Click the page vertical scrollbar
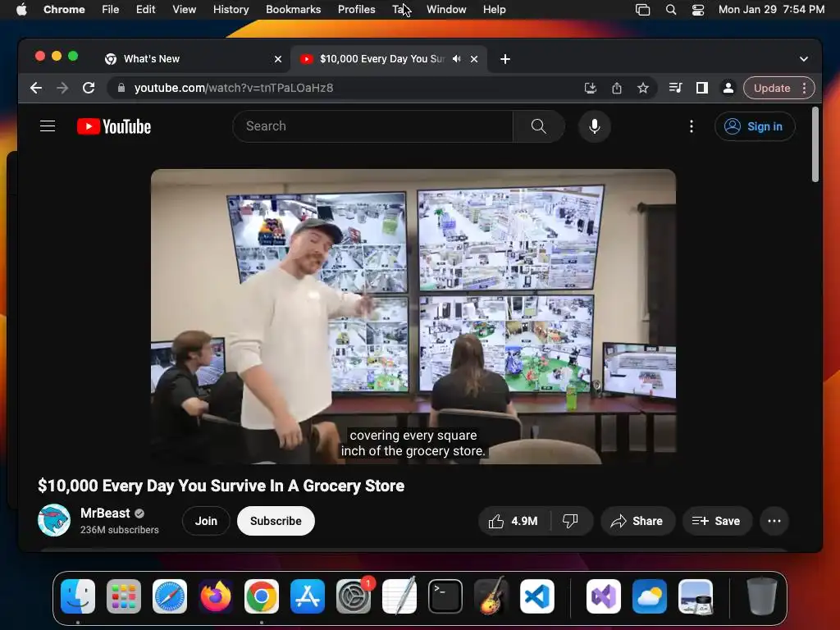840x630 pixels. click(x=815, y=144)
